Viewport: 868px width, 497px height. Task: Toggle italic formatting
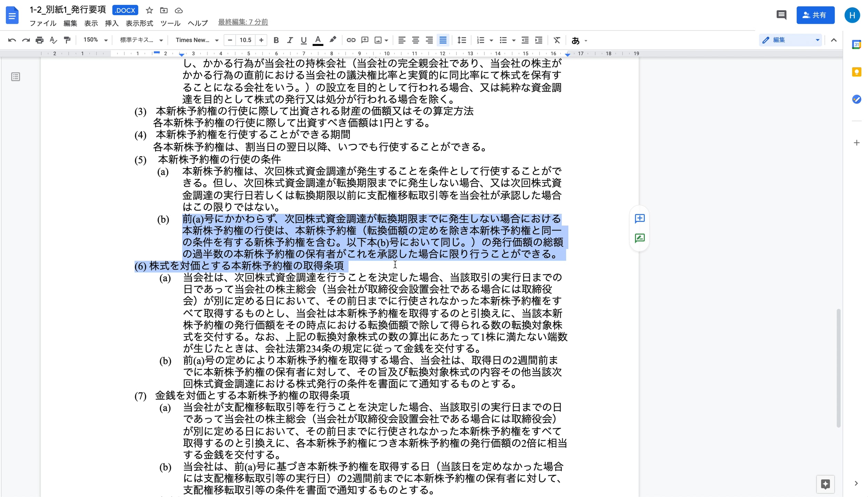coord(290,40)
